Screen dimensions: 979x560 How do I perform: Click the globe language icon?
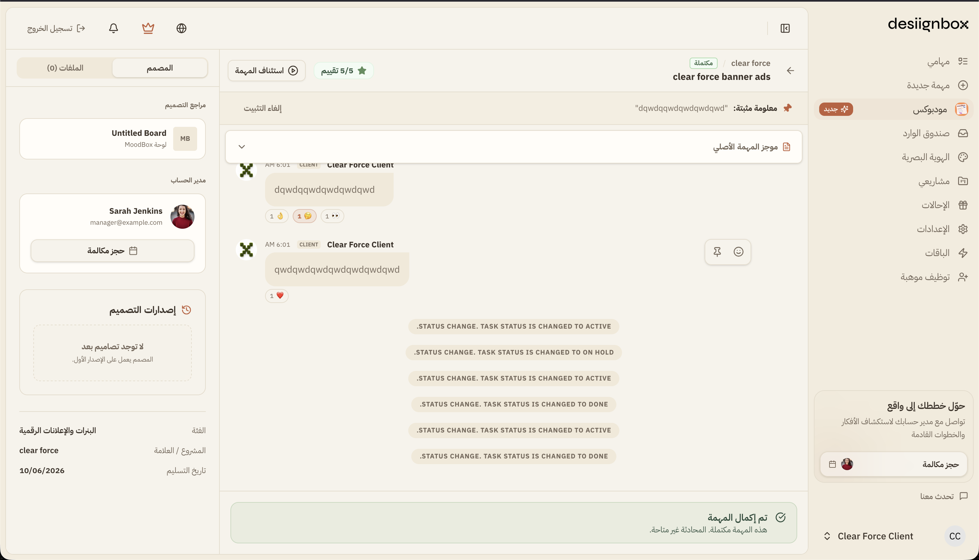point(181,28)
